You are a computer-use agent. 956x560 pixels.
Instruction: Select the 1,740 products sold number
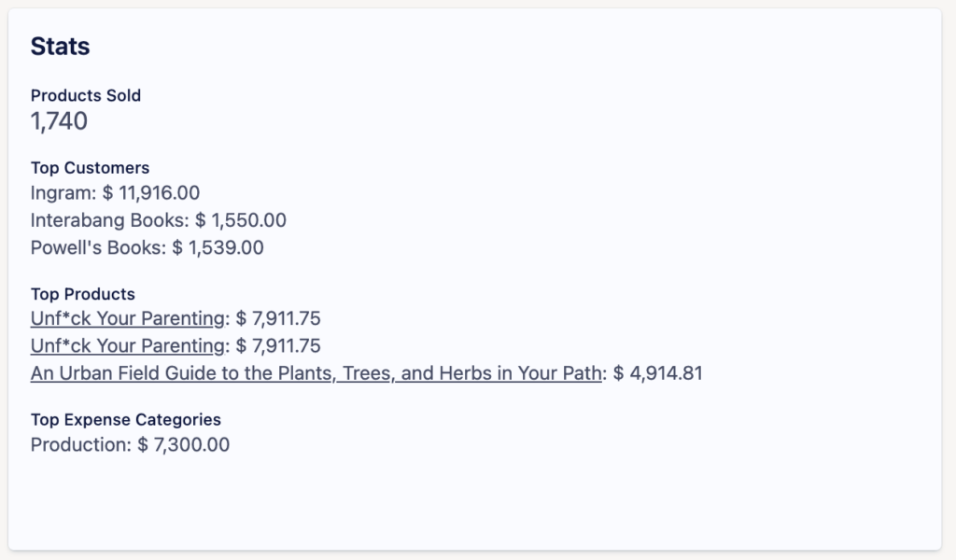tap(59, 121)
